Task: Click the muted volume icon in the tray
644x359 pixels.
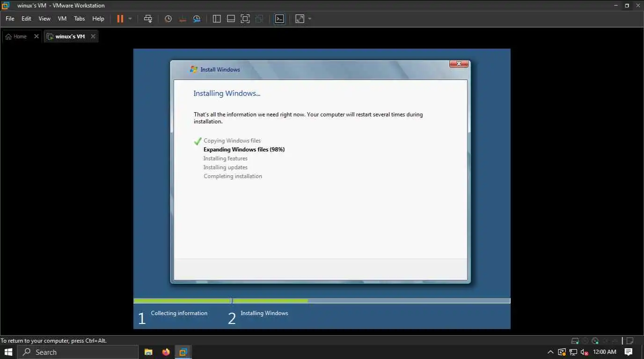Action: [584, 352]
